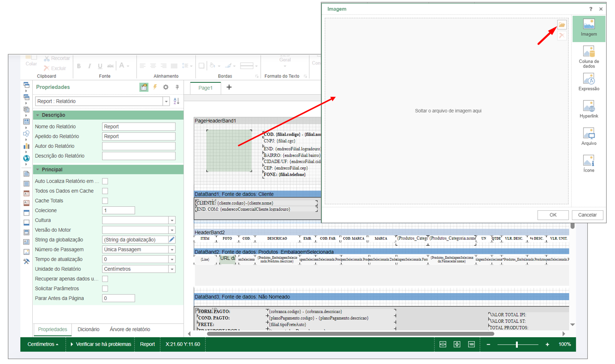The width and height of the screenshot is (615, 364).
Task: Collapse the Descrição section
Action: pos(38,115)
